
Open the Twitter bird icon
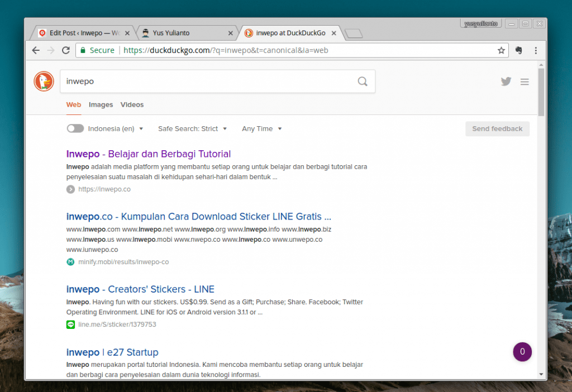click(x=506, y=82)
